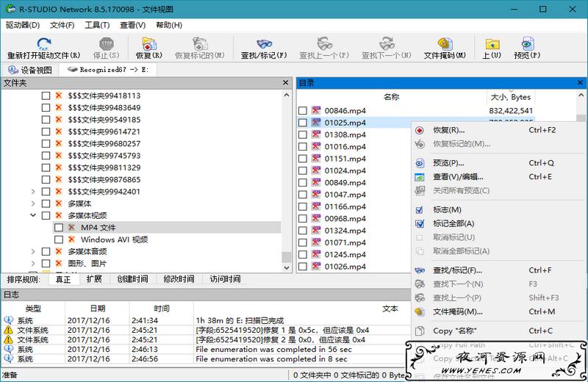Select the $$$文件夹99745793 folder row
588x382 pixels.
click(x=104, y=156)
